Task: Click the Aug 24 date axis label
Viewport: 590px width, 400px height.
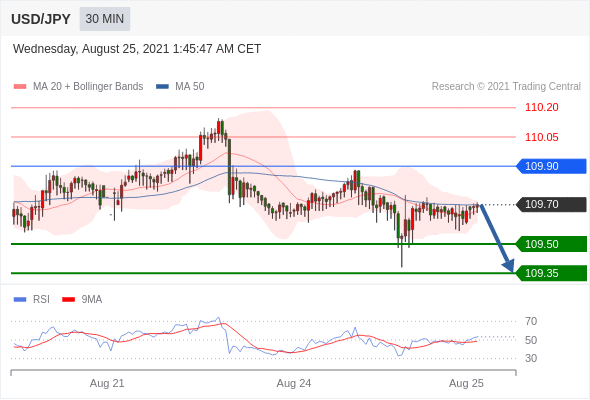Action: [293, 383]
